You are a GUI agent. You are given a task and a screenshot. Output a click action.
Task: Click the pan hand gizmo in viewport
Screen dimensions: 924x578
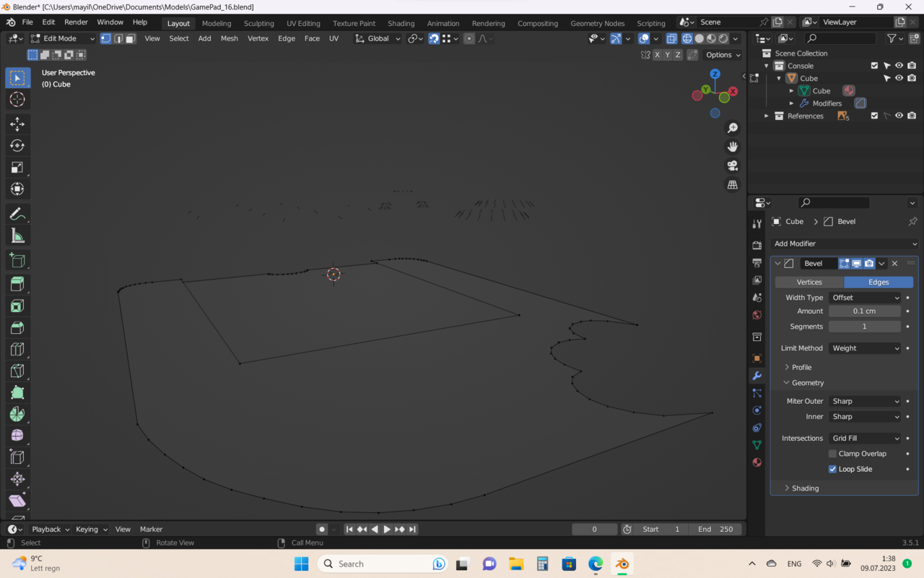point(733,147)
